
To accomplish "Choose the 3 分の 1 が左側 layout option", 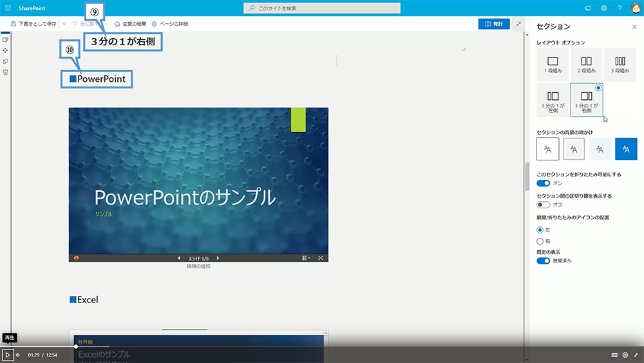I will (x=553, y=100).
